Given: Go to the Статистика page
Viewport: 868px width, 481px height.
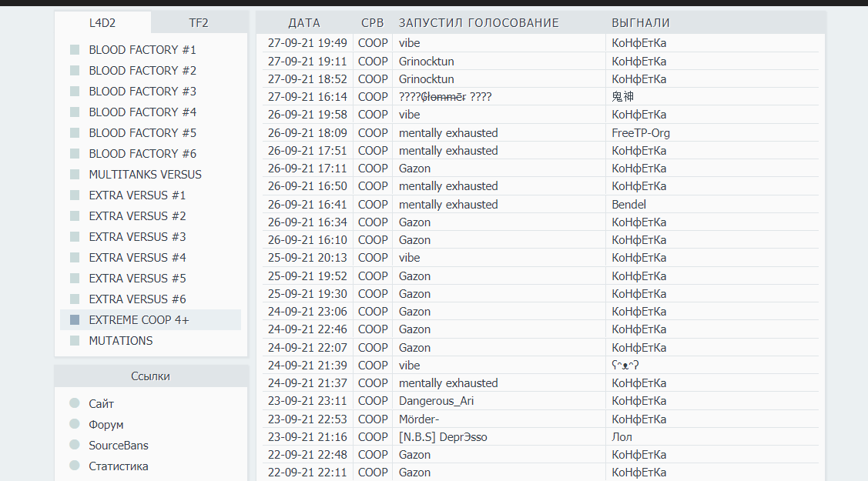Looking at the screenshot, I should point(119,466).
